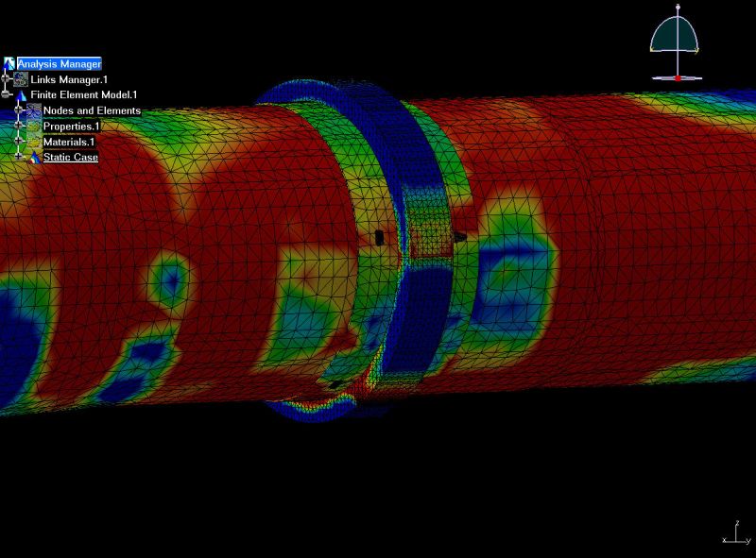Click the xyz axis triad indicator
The height and width of the screenshot is (558, 756).
(x=735, y=533)
